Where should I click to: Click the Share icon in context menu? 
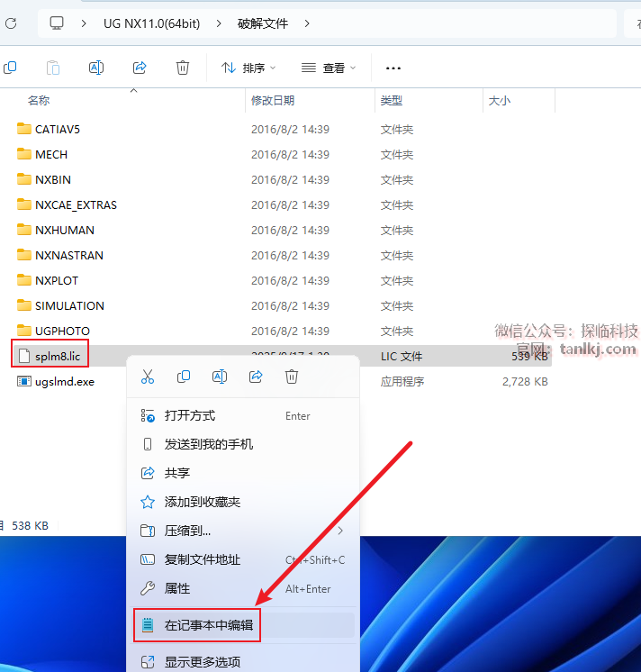pyautogui.click(x=256, y=377)
